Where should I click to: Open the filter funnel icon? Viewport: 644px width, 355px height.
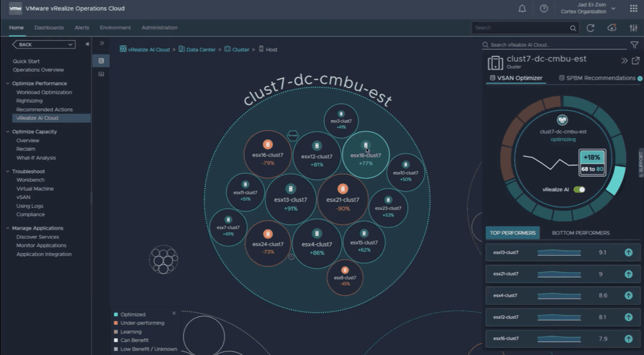634,45
